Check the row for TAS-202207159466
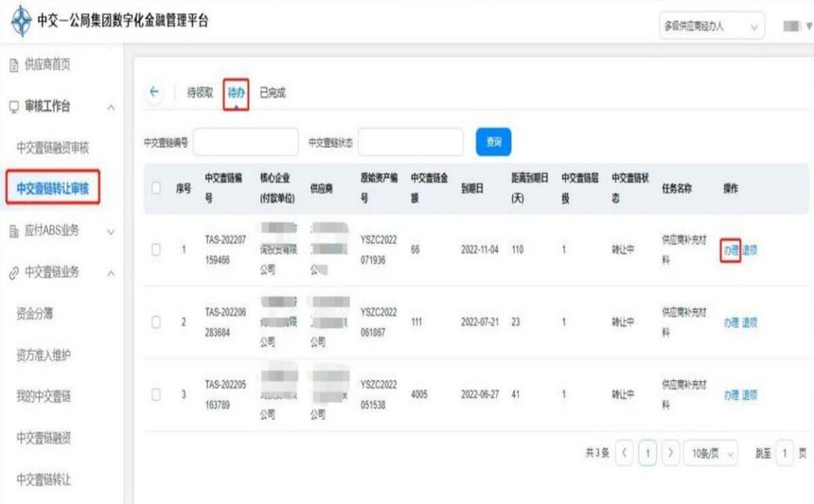Screen dimensions: 814x504 (x=156, y=250)
